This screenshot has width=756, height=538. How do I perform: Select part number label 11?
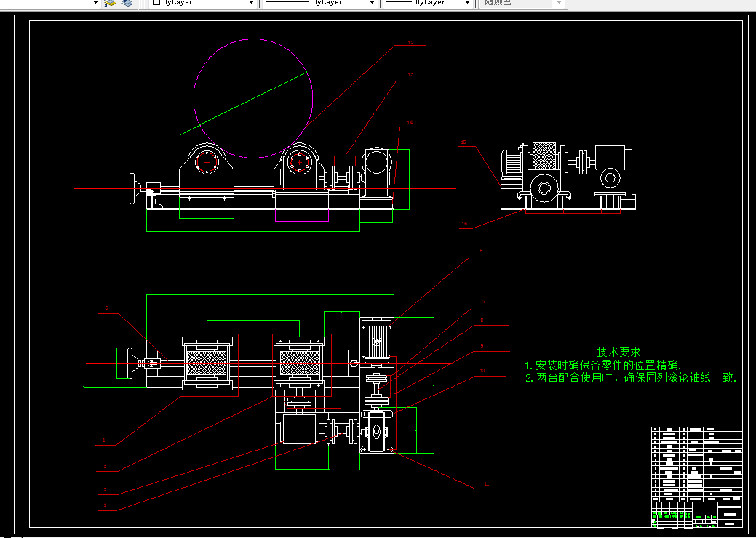point(487,484)
